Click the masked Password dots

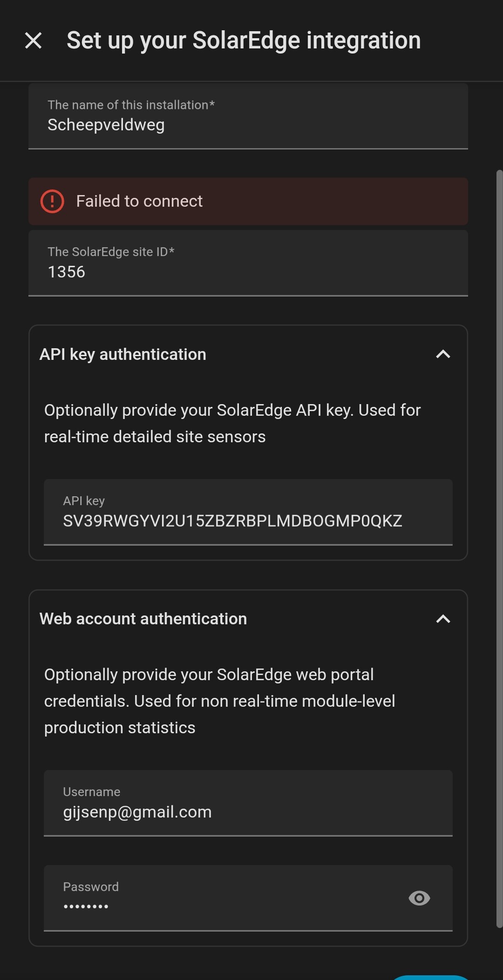click(x=86, y=906)
